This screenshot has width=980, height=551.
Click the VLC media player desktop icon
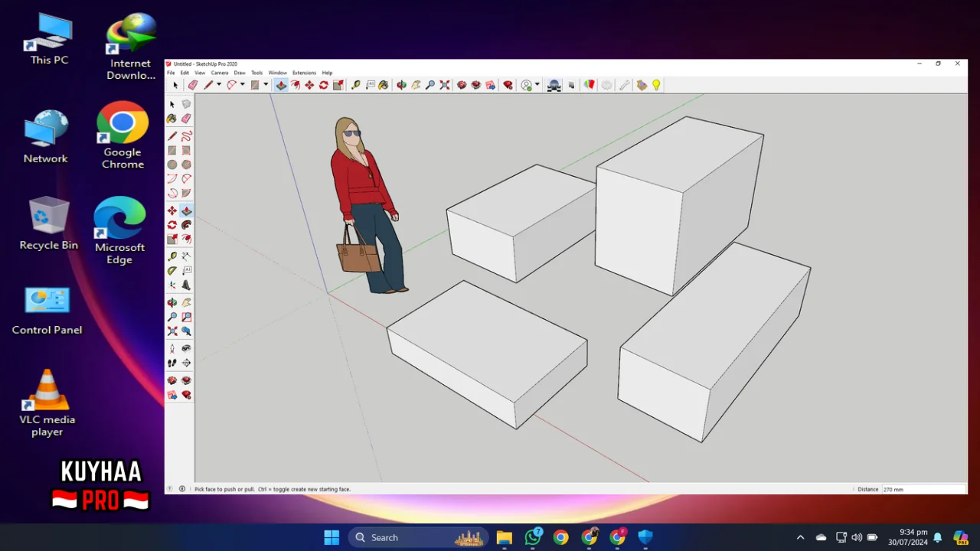point(47,403)
